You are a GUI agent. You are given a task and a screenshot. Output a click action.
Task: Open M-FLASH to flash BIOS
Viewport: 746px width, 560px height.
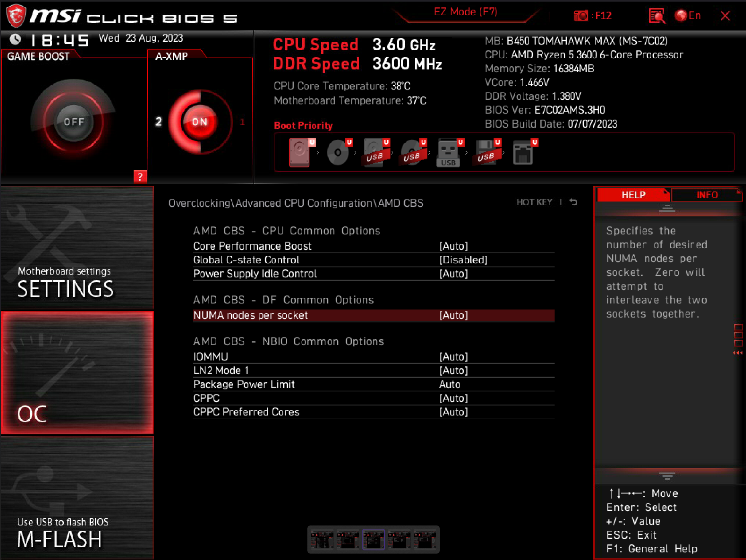pyautogui.click(x=77, y=497)
